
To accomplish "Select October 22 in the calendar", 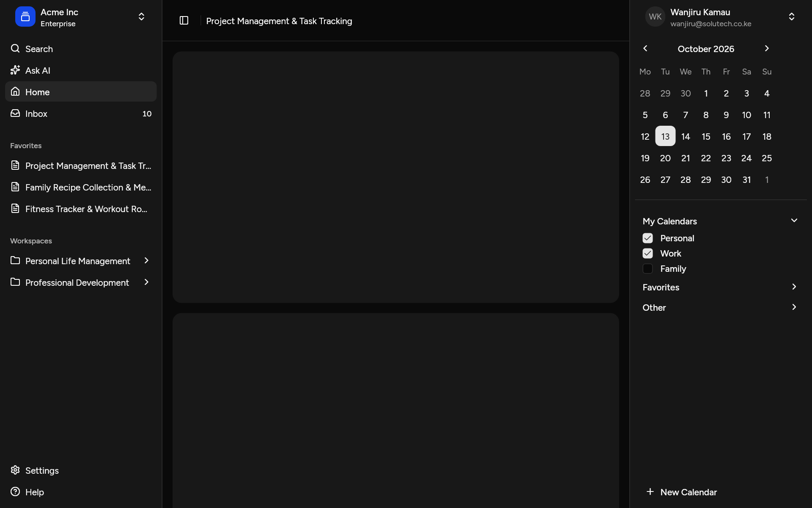I will [x=706, y=158].
